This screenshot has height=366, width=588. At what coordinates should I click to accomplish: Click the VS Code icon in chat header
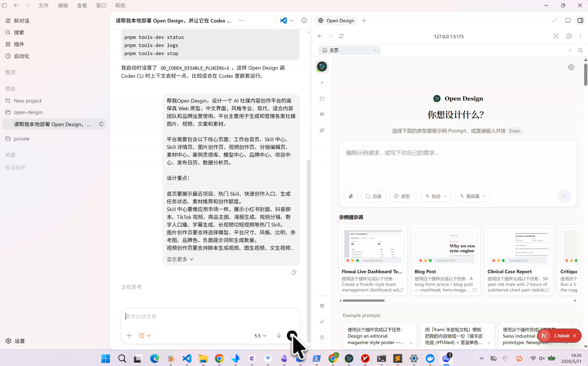click(283, 20)
